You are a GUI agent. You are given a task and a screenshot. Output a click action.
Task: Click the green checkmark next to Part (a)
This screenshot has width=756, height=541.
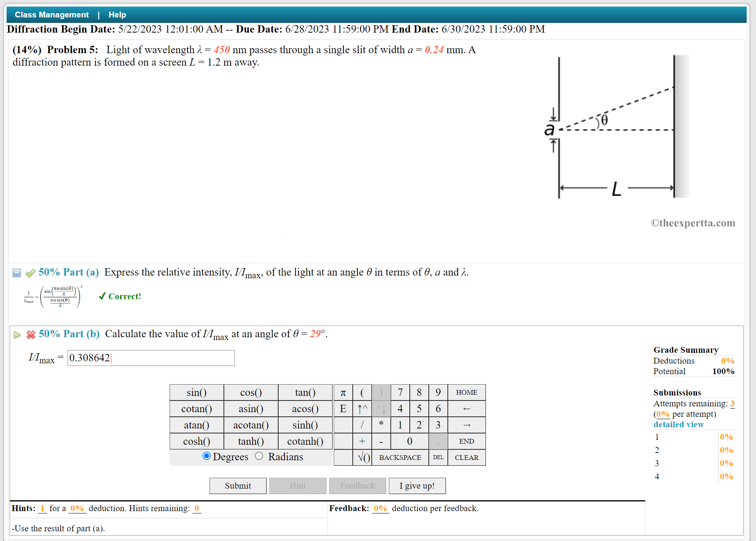pos(30,273)
